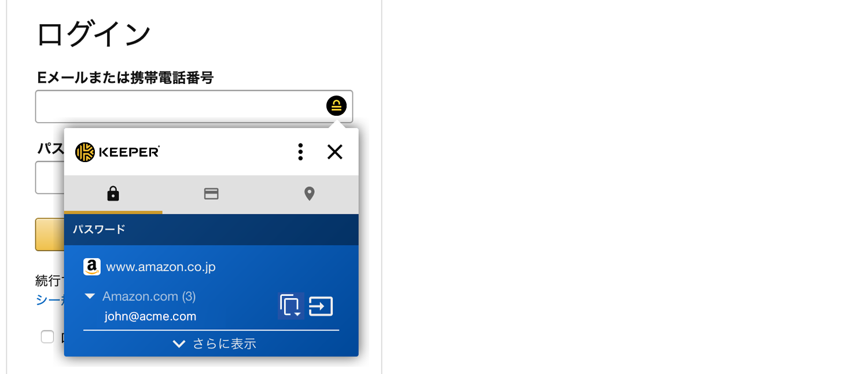Click the www.amazon.co.jp site entry
Image resolution: width=868 pixels, height=374 pixels.
[161, 267]
